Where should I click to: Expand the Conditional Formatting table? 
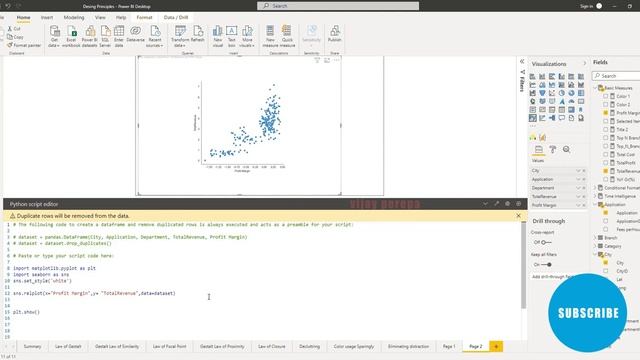595,188
